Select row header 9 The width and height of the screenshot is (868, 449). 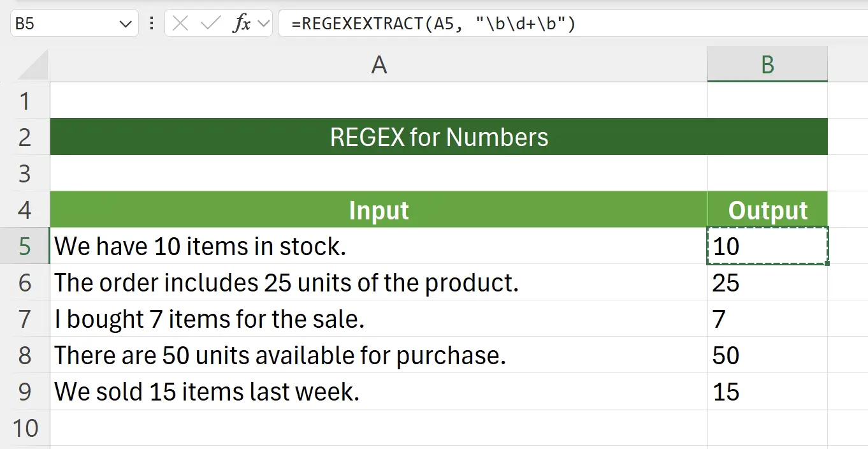(x=25, y=392)
